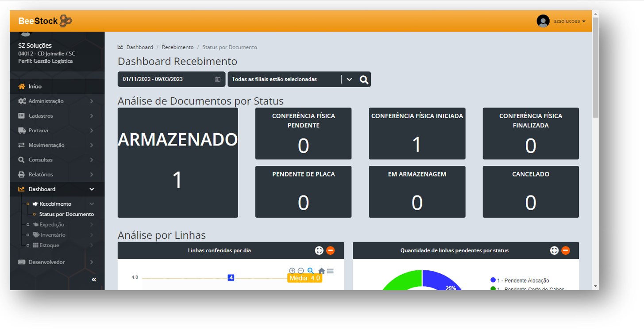Minimize the Quantidade de linhas pendentes panel
644x330 pixels.
(x=565, y=250)
